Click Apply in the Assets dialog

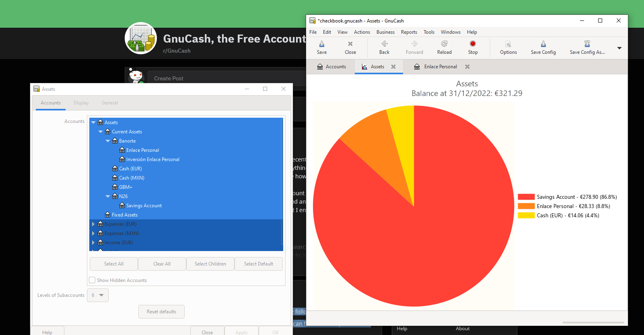[241, 331]
